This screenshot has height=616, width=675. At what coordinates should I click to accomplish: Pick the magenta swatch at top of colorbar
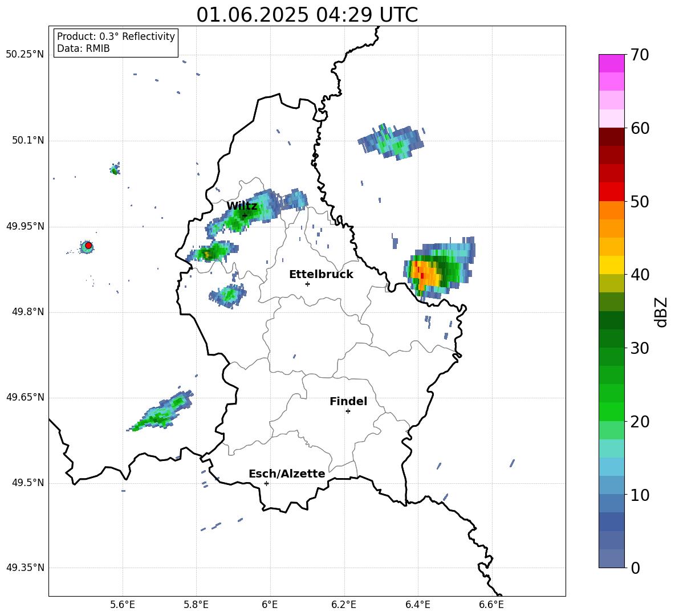[611, 64]
